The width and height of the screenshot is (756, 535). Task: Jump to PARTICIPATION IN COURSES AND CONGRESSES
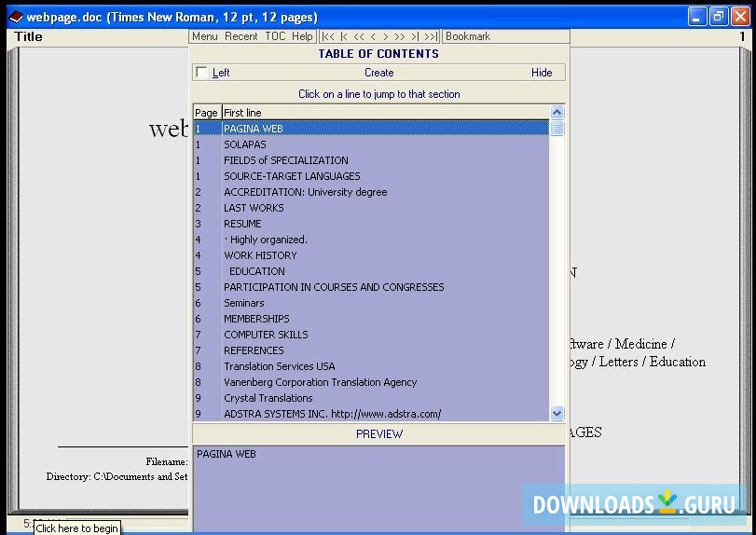point(371,287)
